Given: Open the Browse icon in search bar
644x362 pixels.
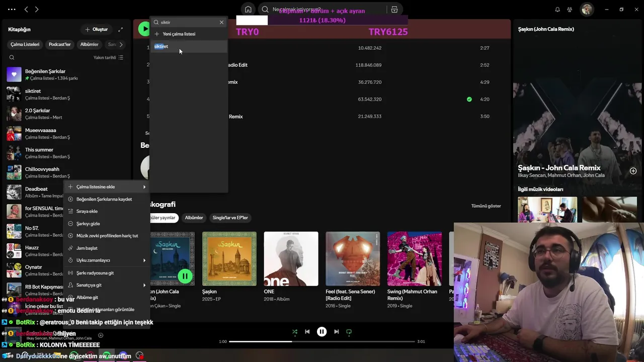Looking at the screenshot, I should point(394,10).
